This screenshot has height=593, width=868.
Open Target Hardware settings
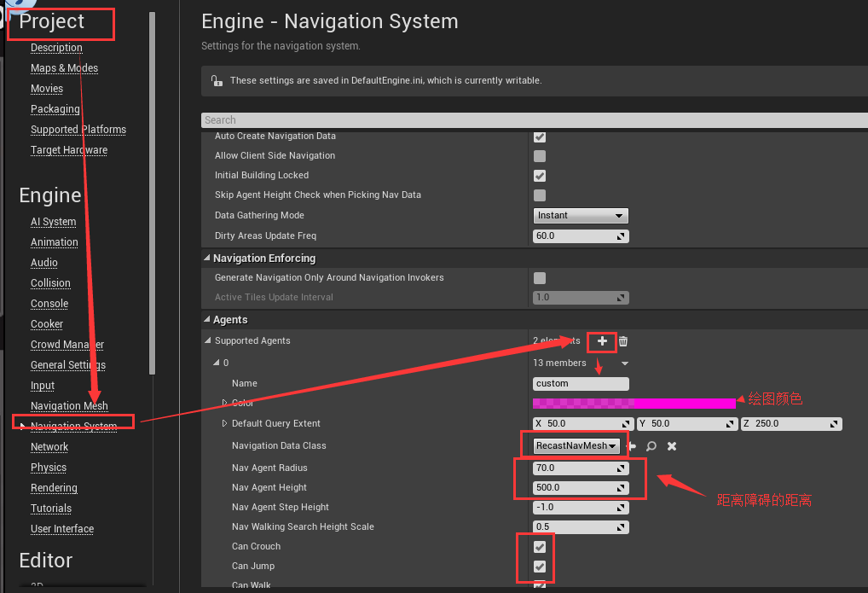[x=69, y=150]
